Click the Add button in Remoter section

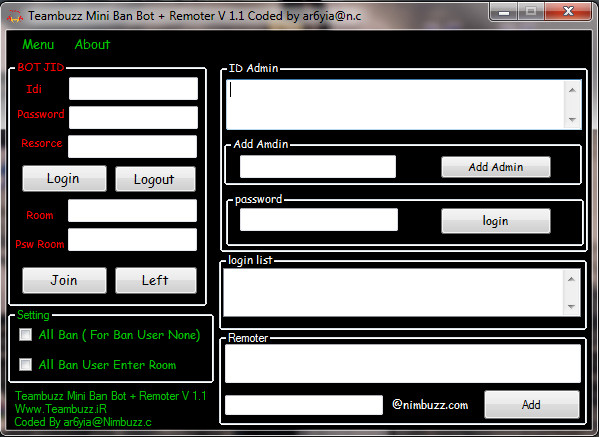(x=532, y=405)
